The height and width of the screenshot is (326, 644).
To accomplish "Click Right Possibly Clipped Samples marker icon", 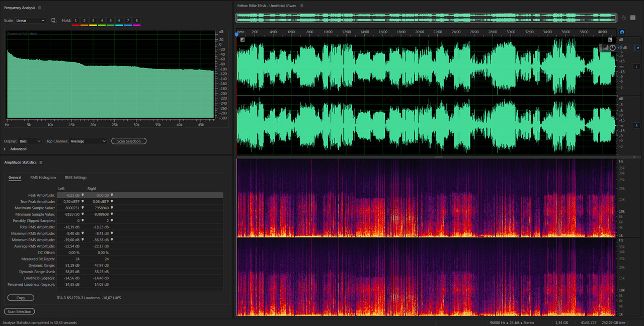I will [112, 220].
